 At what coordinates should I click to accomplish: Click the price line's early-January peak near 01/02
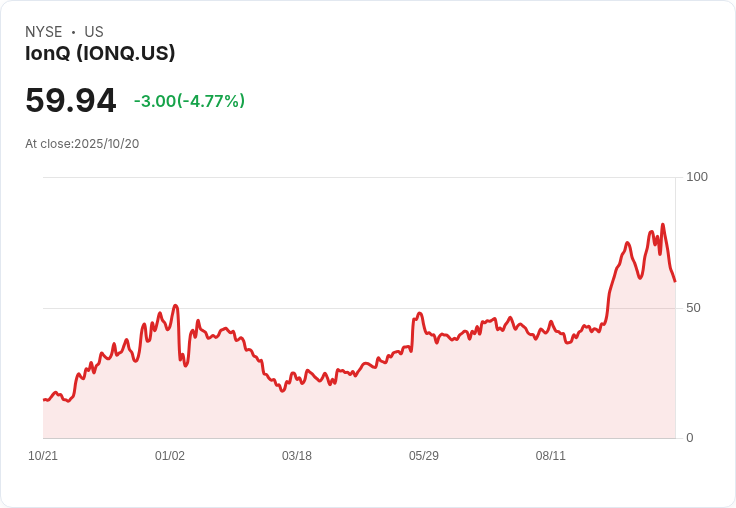coord(175,306)
